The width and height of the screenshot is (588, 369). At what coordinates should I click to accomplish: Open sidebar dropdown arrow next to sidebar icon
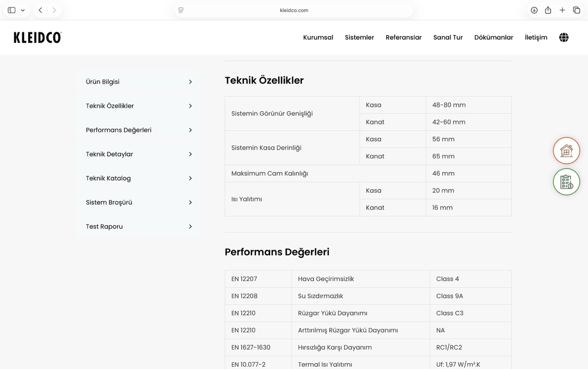coord(23,10)
